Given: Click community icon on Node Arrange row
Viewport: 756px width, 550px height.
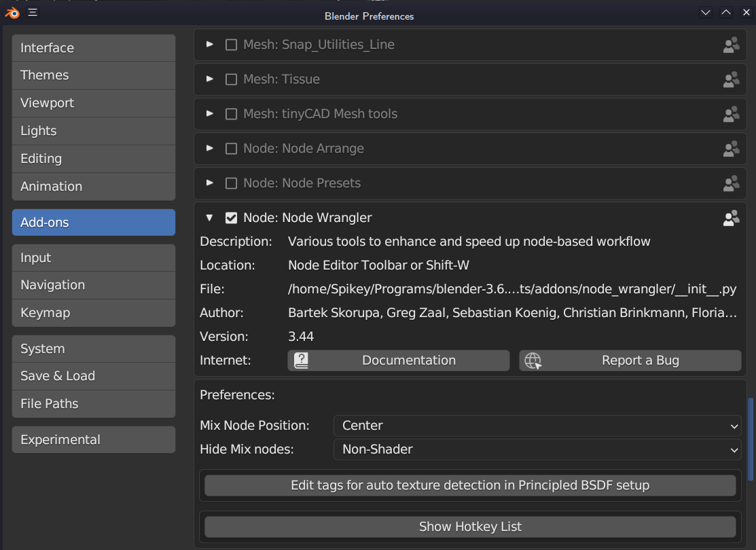Looking at the screenshot, I should coord(731,149).
